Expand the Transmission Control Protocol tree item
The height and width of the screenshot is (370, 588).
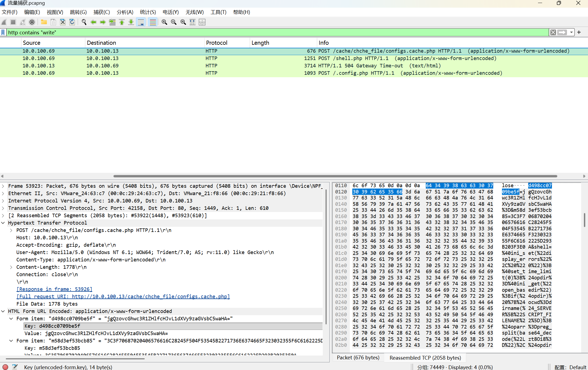(3, 208)
